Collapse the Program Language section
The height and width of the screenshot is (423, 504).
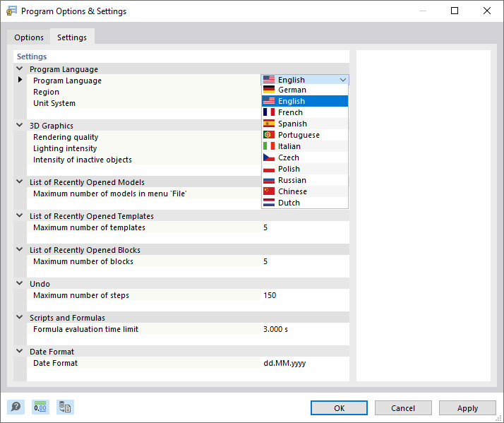20,69
